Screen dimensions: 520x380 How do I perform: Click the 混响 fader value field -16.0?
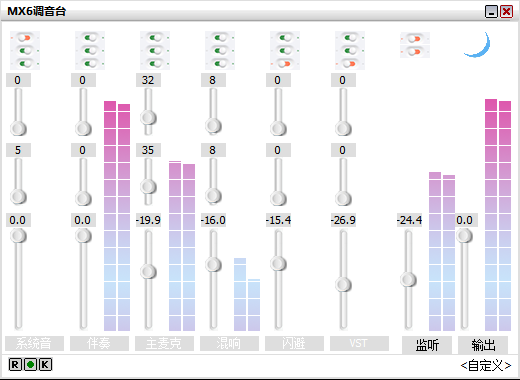coord(213,220)
